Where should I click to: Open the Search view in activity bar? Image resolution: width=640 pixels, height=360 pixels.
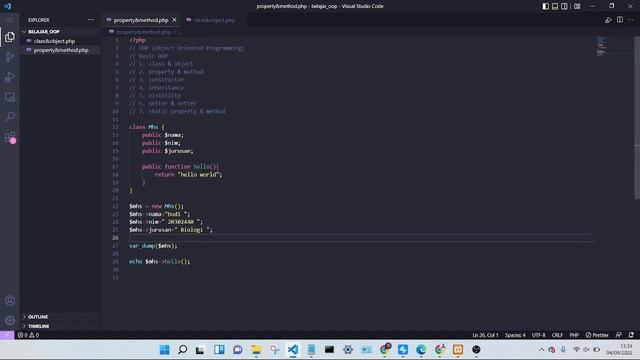10,117
